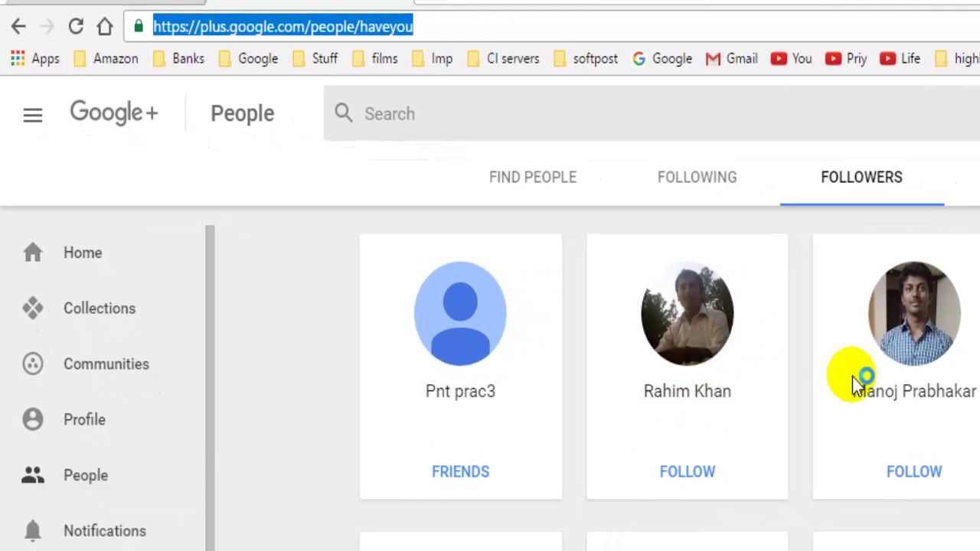Open the Gmail bookmark
The height and width of the screenshot is (551, 980).
click(732, 59)
